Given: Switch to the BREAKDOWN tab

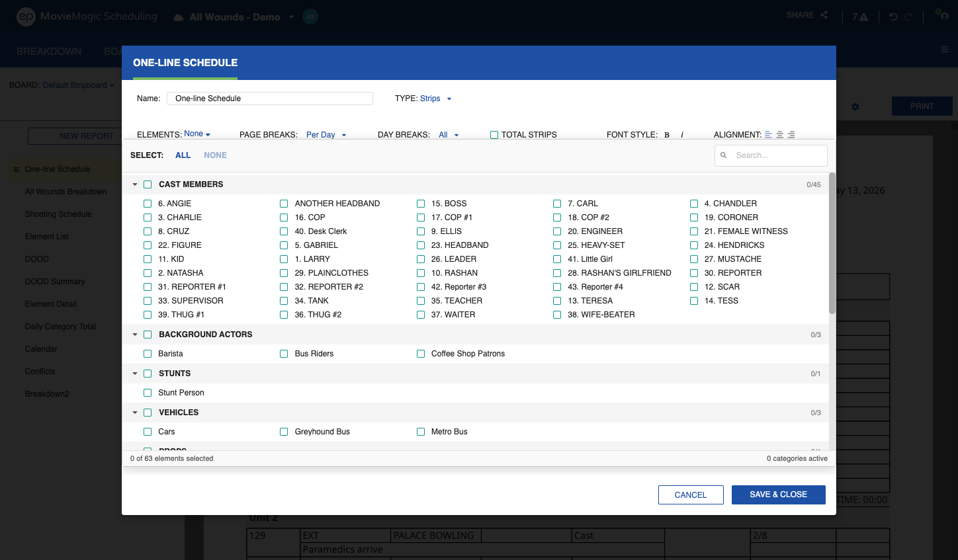Looking at the screenshot, I should 49,51.
